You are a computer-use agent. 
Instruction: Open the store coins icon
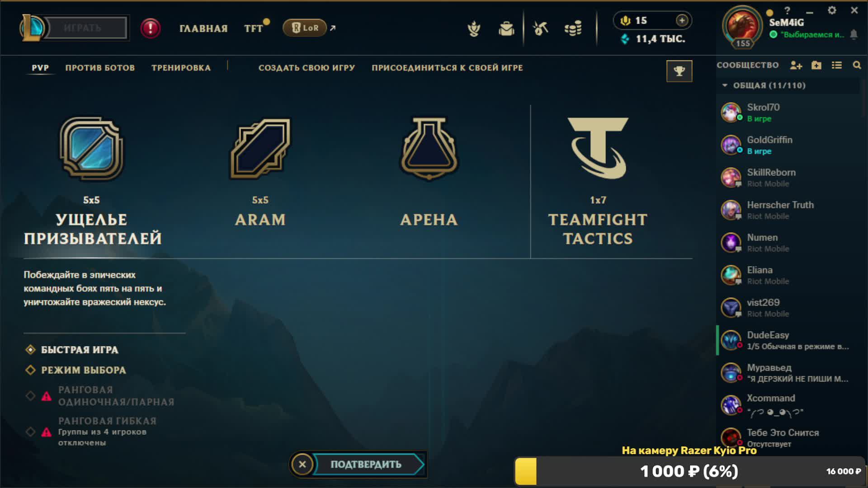click(573, 29)
